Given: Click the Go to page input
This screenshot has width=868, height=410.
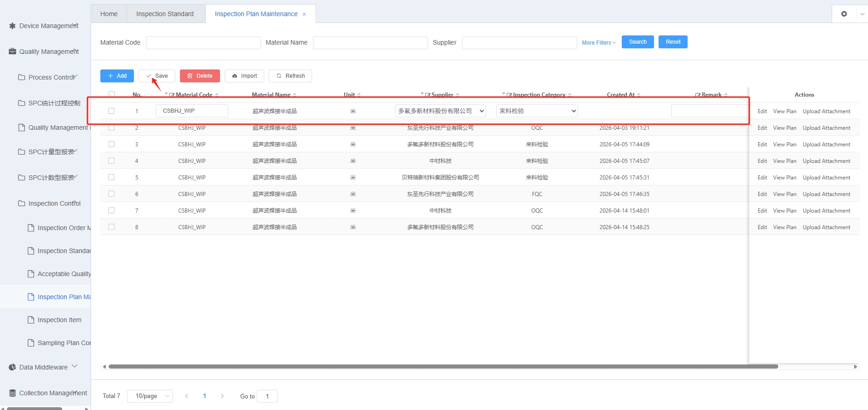Looking at the screenshot, I should [x=267, y=396].
